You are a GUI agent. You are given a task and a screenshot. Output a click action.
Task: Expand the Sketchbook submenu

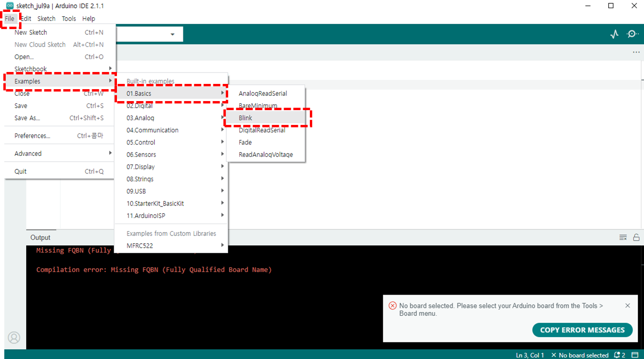click(x=60, y=69)
